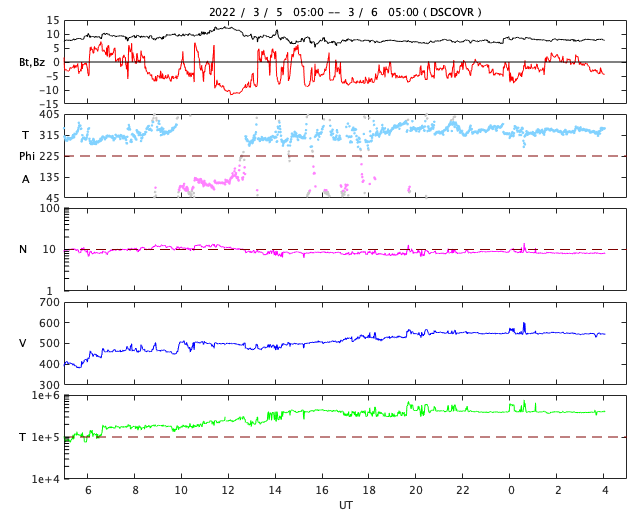Click the '500' velocity tick label

click(50, 343)
